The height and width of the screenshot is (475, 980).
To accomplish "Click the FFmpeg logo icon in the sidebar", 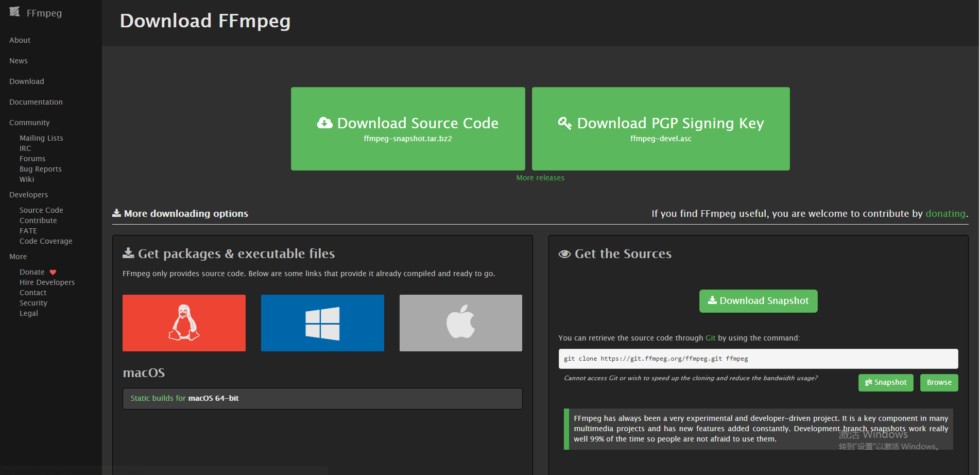I will coord(14,12).
